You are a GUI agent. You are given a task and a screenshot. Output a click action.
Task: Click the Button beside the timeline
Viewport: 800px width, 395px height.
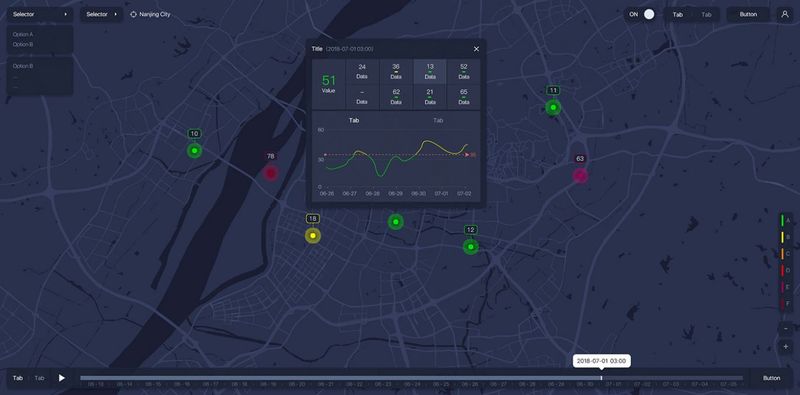(771, 378)
